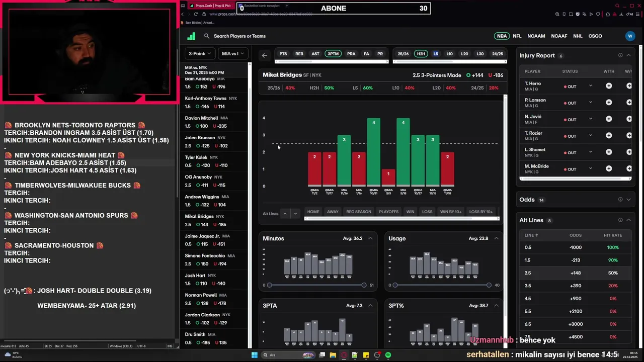Open the Windows Start menu
Image resolution: width=644 pixels, height=362 pixels.
[x=255, y=355]
